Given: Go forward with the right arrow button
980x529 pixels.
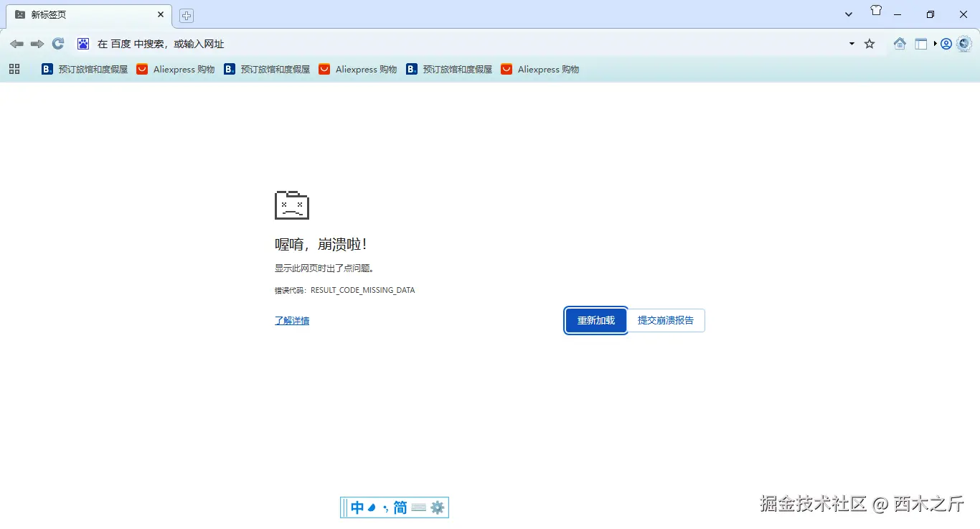Looking at the screenshot, I should tap(37, 44).
